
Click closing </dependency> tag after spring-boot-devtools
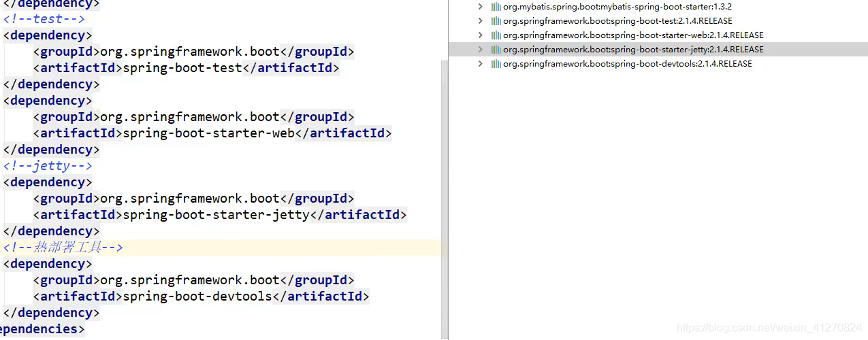(x=52, y=313)
